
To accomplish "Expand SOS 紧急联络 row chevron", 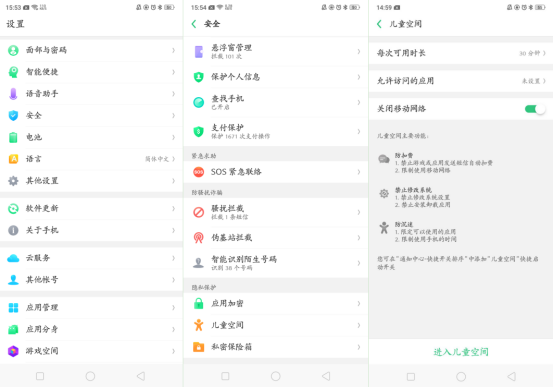I will [x=359, y=172].
